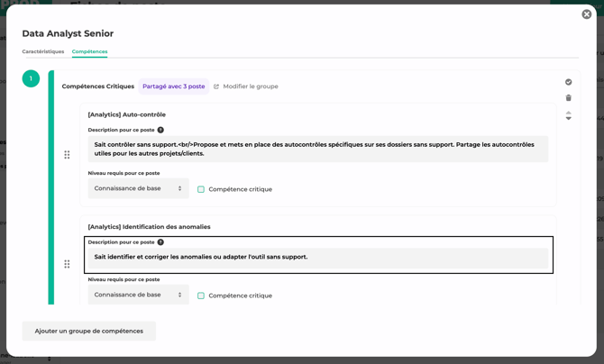The width and height of the screenshot is (604, 364).
Task: Click the Modifier le groupe link
Action: point(250,86)
